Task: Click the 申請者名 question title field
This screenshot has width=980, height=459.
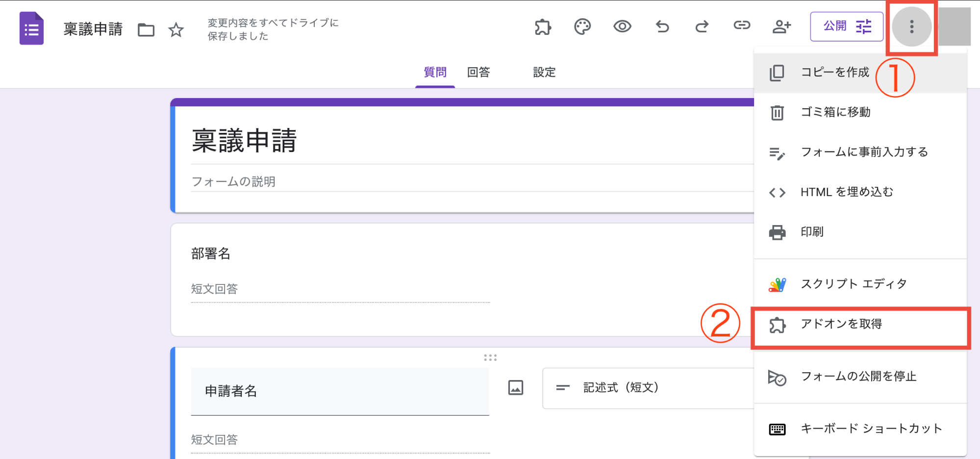Action: pos(340,391)
